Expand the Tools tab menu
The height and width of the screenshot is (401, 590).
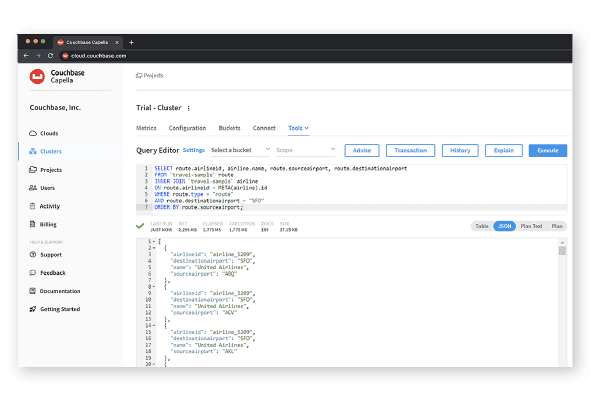[x=298, y=128]
